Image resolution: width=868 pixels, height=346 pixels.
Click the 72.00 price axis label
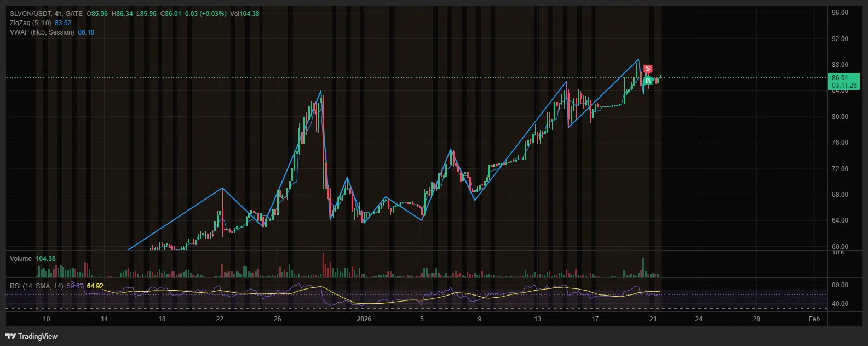840,169
